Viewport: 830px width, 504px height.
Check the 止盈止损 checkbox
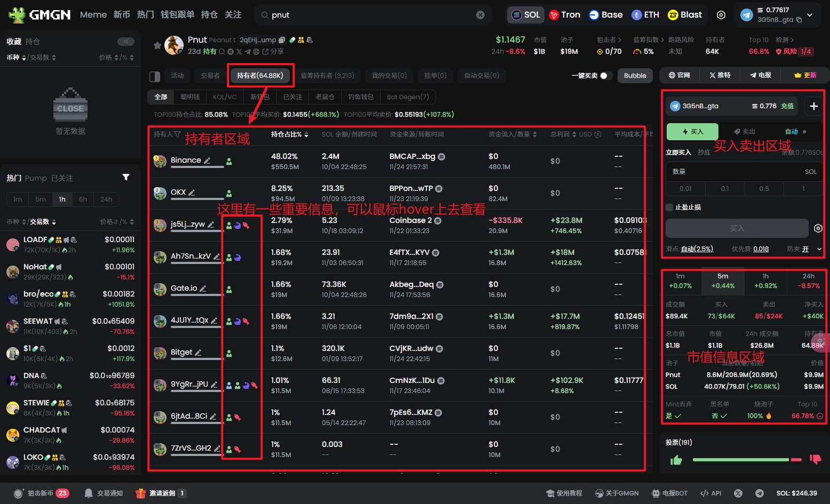(x=669, y=207)
